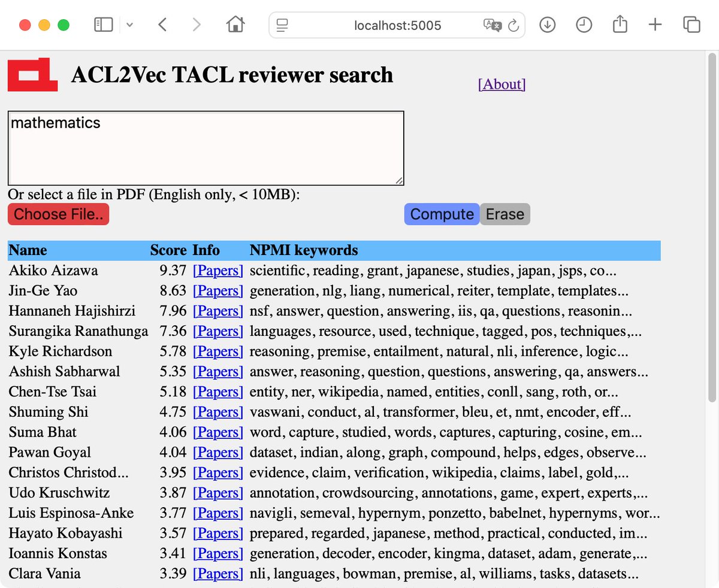Show downloads with the download icon
The height and width of the screenshot is (588, 719).
point(547,25)
